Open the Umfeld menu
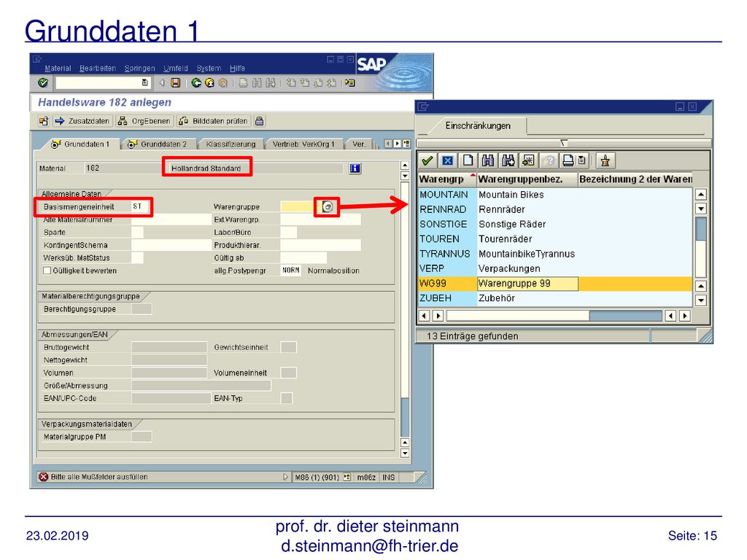 pyautogui.click(x=176, y=68)
